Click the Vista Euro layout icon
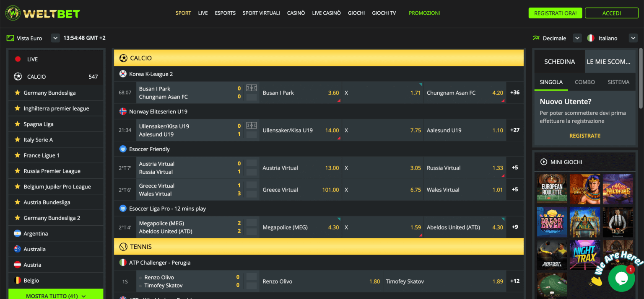This screenshot has width=644, height=299. [10, 38]
